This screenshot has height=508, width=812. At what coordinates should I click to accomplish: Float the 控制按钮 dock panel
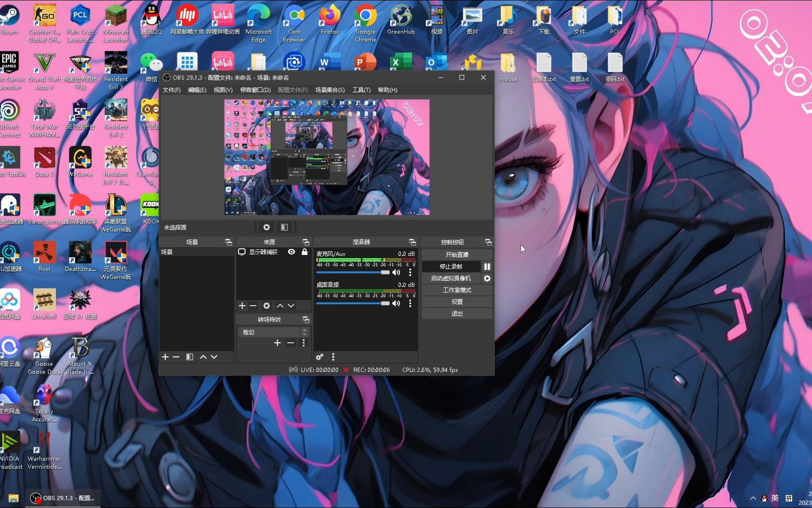[488, 242]
